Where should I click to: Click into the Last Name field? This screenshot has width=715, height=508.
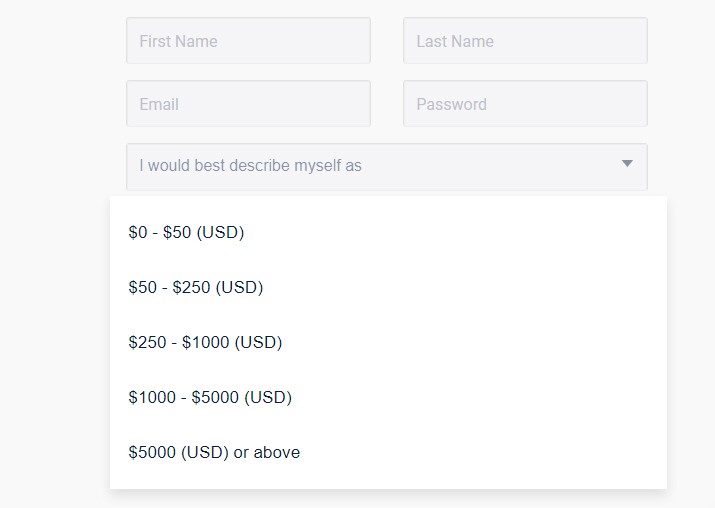[525, 41]
